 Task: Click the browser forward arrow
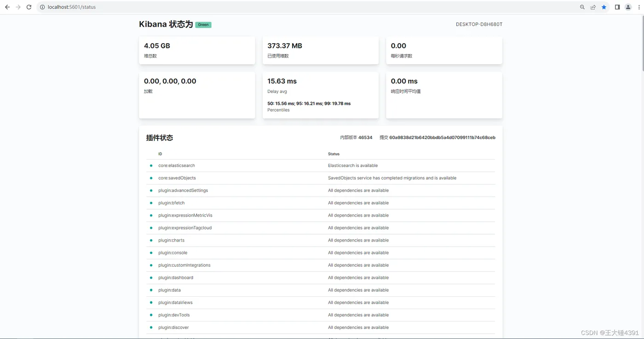pyautogui.click(x=18, y=7)
